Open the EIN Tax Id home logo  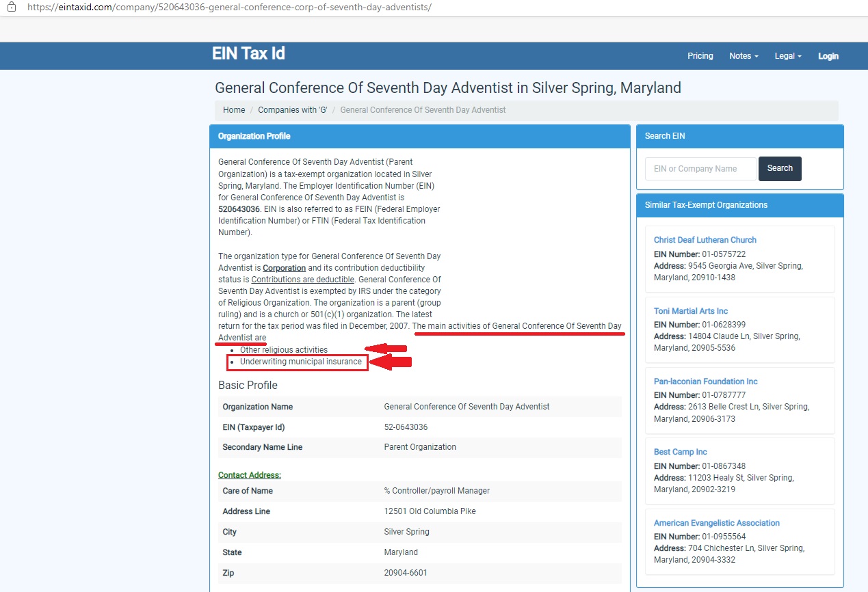coord(248,54)
